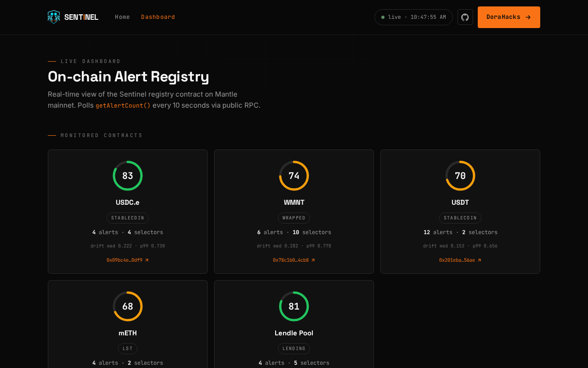
Task: Click the Lendle Pool score ring 81
Action: coord(294,306)
